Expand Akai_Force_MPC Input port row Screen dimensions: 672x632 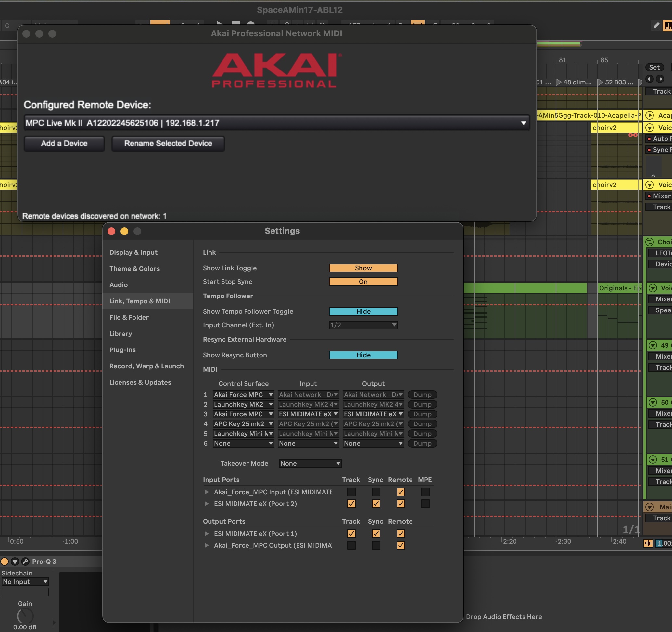point(207,492)
